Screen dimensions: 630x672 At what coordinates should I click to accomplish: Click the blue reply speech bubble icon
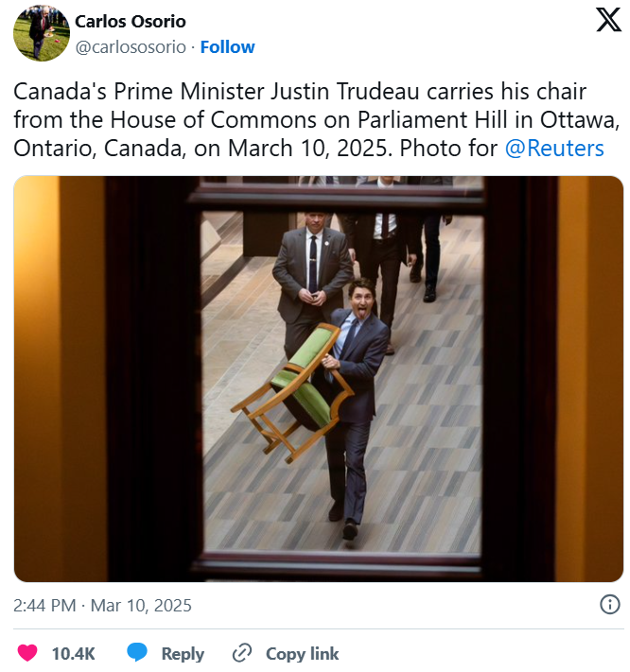point(137,653)
